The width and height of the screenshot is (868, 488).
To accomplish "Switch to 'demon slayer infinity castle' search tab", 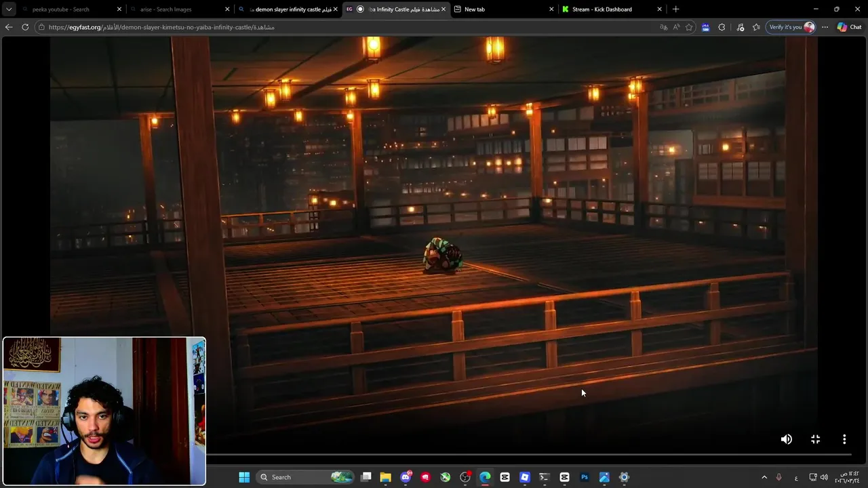I will coord(288,9).
